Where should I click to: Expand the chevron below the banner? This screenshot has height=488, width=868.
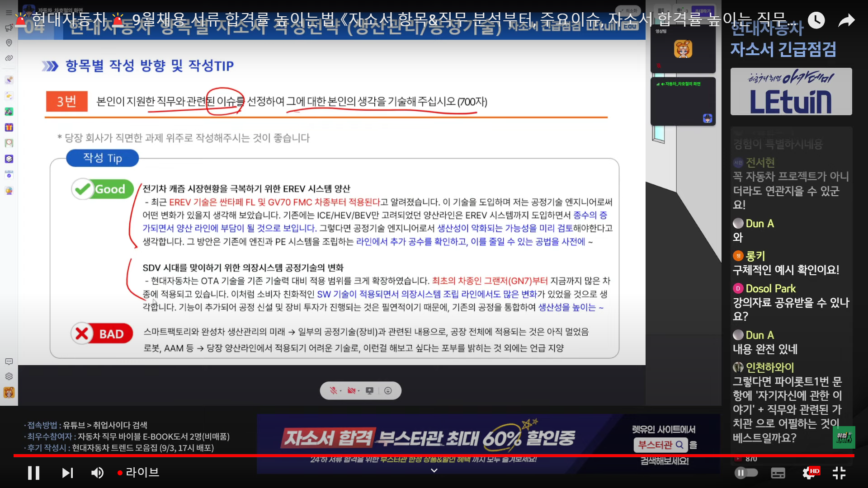[434, 470]
